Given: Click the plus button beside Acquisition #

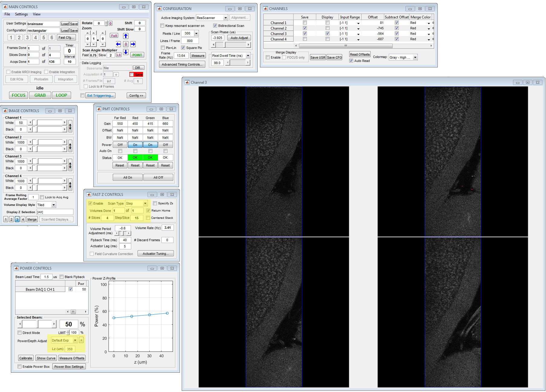Looking at the screenshot, I should click(x=116, y=75).
